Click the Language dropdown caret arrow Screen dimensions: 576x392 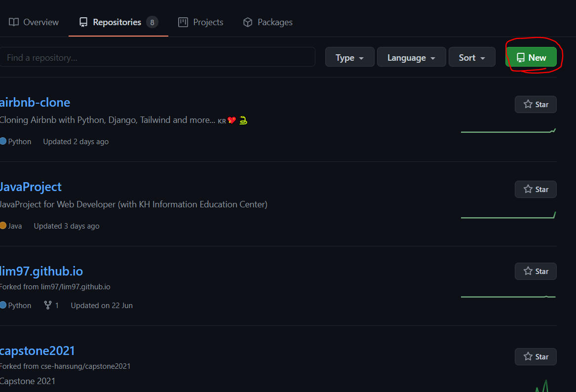click(x=433, y=58)
